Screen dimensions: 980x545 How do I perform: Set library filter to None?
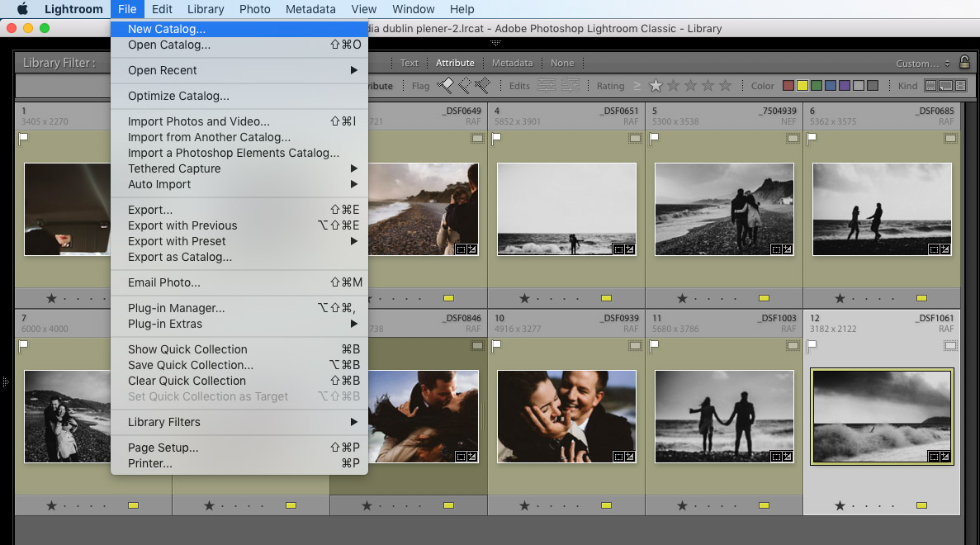pos(562,63)
